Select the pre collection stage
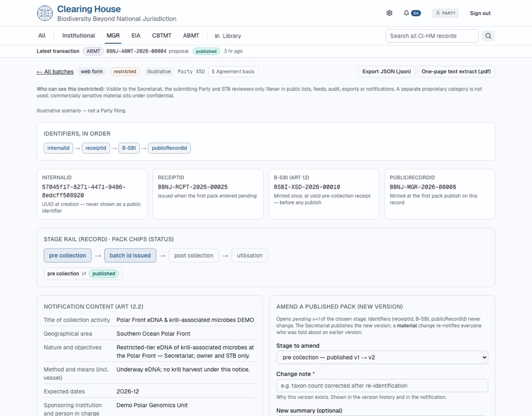The width and height of the screenshot is (532, 416). (68, 255)
